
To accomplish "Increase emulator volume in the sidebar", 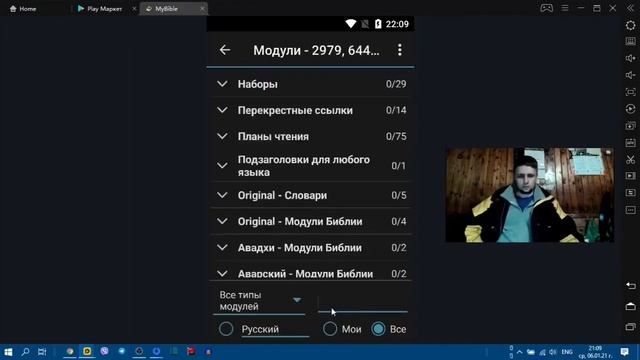I will [630, 58].
